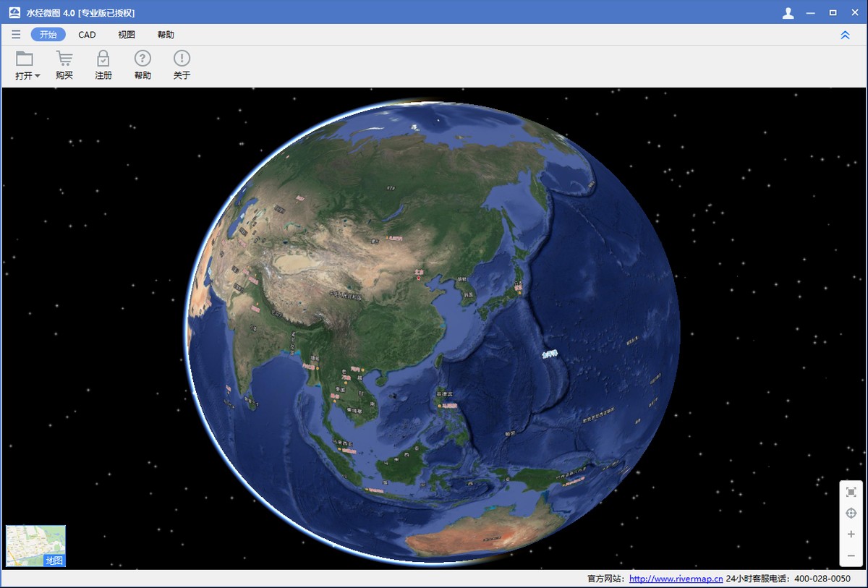Collapse the ribbon with the double-chevron toggle
Image resolution: width=868 pixels, height=588 pixels.
[845, 34]
